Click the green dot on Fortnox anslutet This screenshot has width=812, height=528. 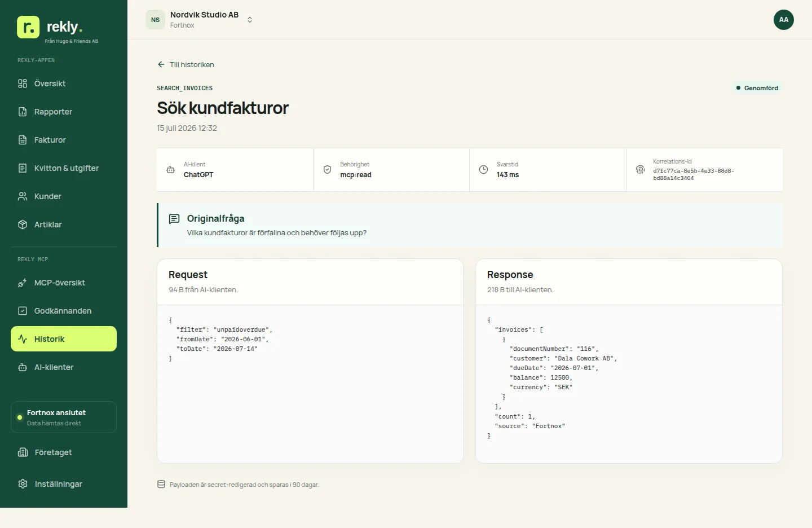click(20, 417)
